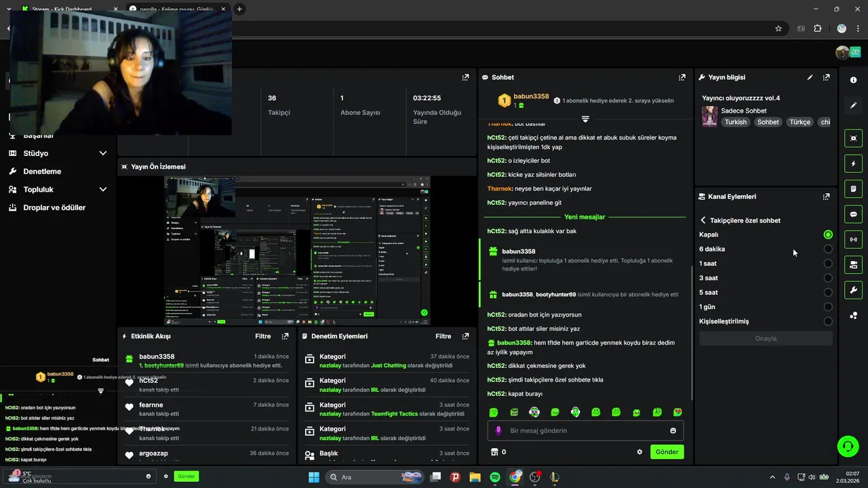Screen dimensions: 868x488
Task: Switch to the parolla browser tab
Action: click(x=178, y=9)
